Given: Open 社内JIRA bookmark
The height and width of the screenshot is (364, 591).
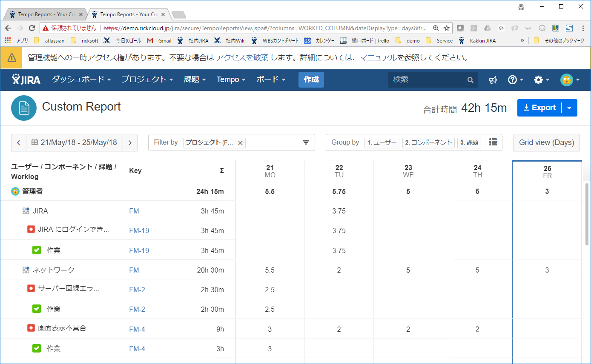Looking at the screenshot, I should click(193, 41).
